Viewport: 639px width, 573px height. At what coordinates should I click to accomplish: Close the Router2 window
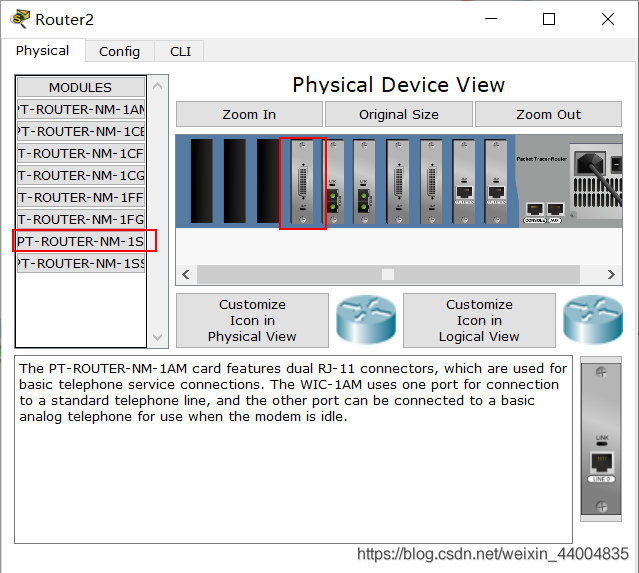coord(608,19)
